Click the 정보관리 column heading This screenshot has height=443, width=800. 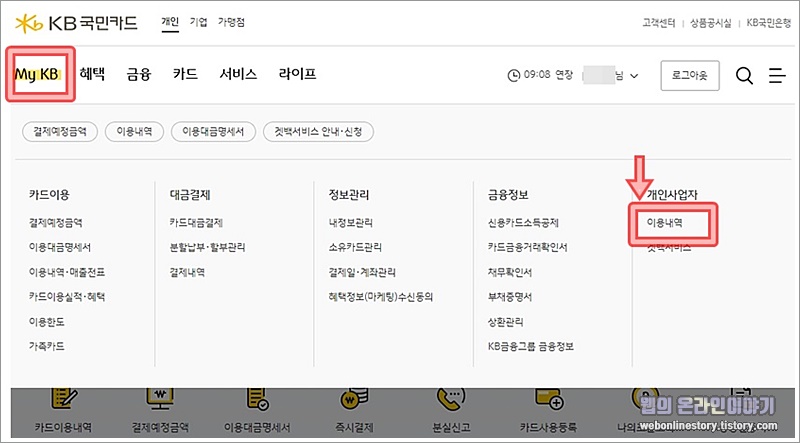coord(349,194)
